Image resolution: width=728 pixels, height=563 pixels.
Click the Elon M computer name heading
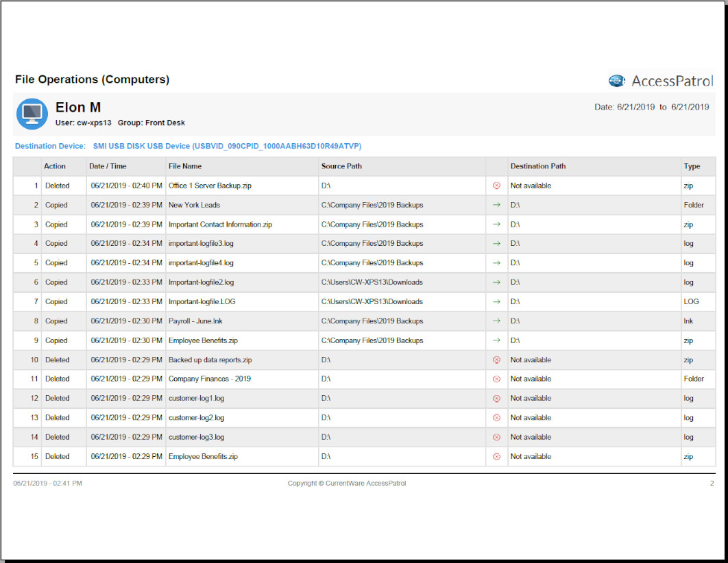click(78, 108)
